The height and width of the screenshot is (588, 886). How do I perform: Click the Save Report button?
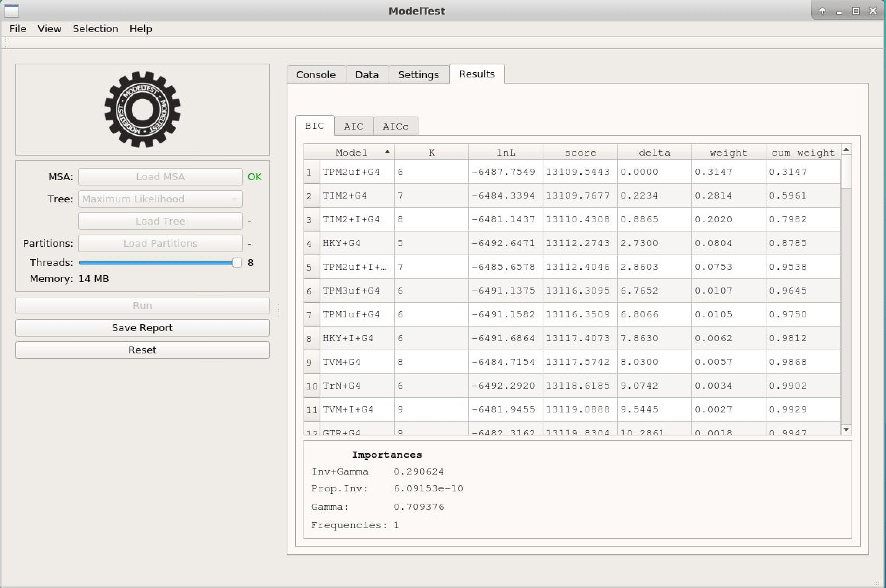[x=142, y=328]
